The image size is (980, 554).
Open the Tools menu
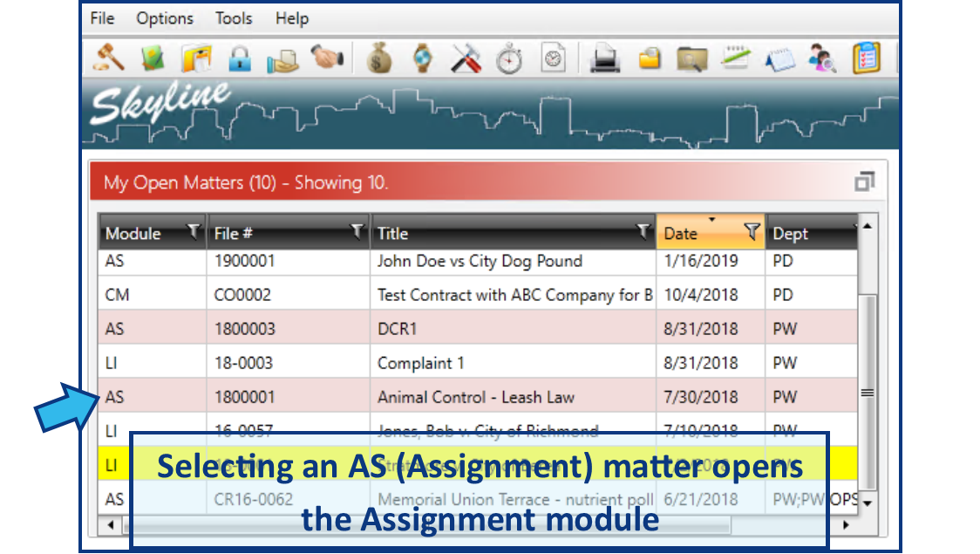click(233, 18)
